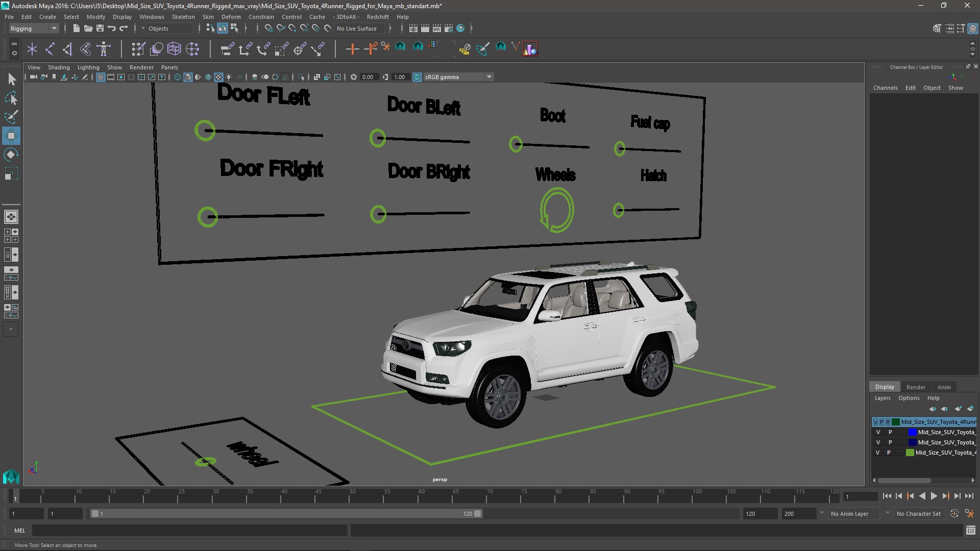980x551 pixels.
Task: Open the Objects selection mask dropdown
Action: (x=168, y=29)
